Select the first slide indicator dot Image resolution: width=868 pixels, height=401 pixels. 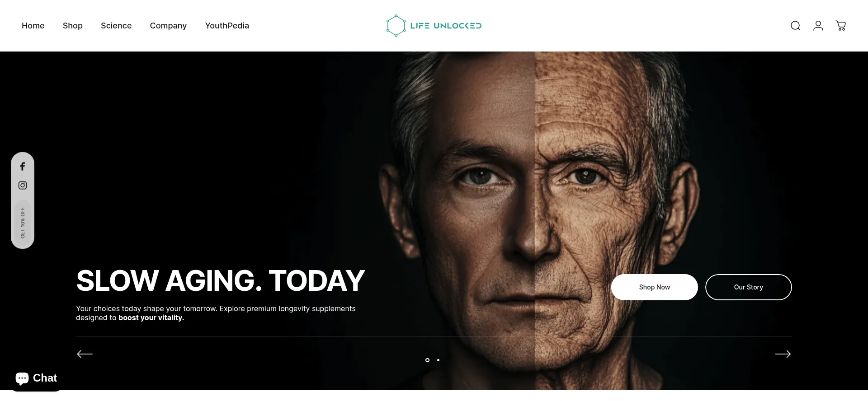click(x=427, y=360)
